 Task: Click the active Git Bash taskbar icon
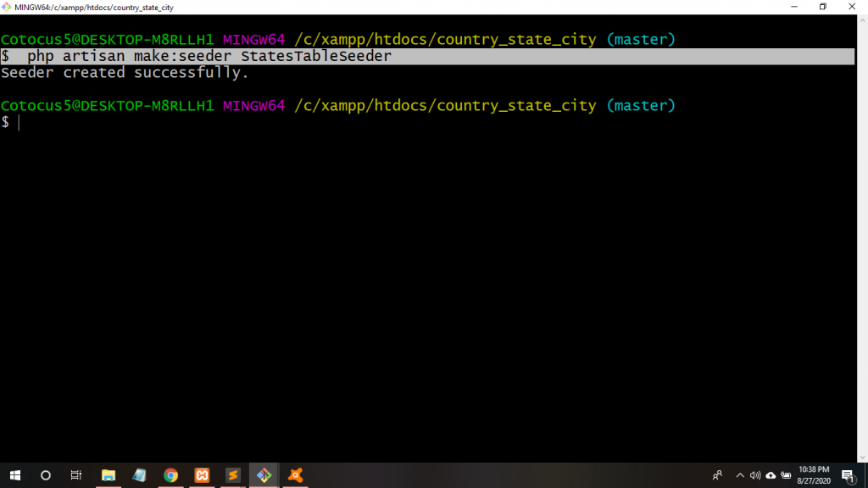pyautogui.click(x=264, y=475)
